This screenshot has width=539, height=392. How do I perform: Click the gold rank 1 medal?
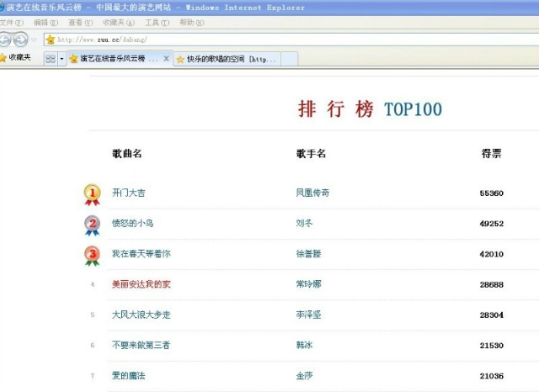(92, 194)
